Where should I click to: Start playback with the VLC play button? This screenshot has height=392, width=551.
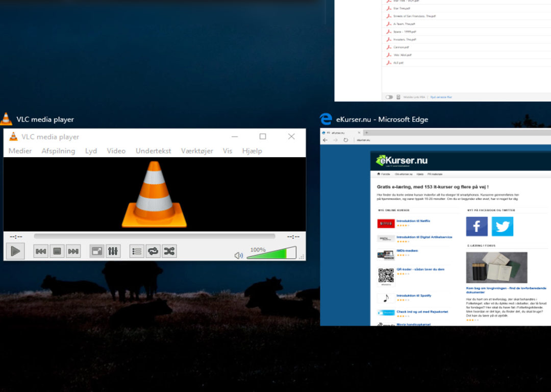pyautogui.click(x=15, y=251)
